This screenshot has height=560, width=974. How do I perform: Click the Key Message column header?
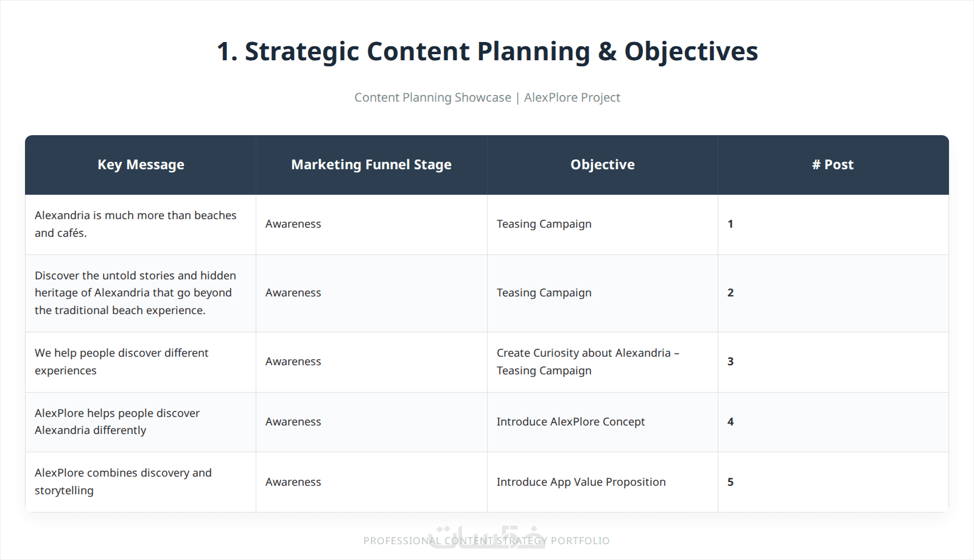141,165
